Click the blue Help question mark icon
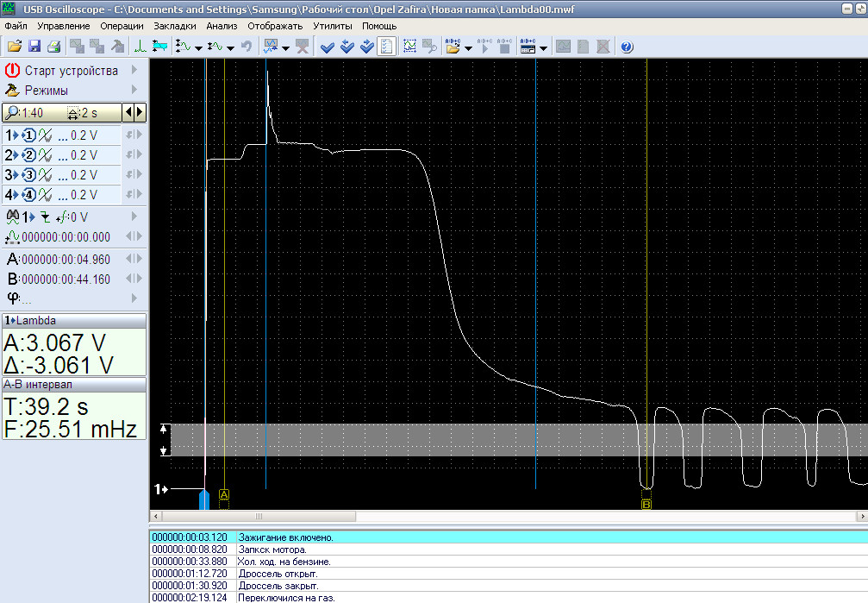This screenshot has width=868, height=603. (627, 47)
